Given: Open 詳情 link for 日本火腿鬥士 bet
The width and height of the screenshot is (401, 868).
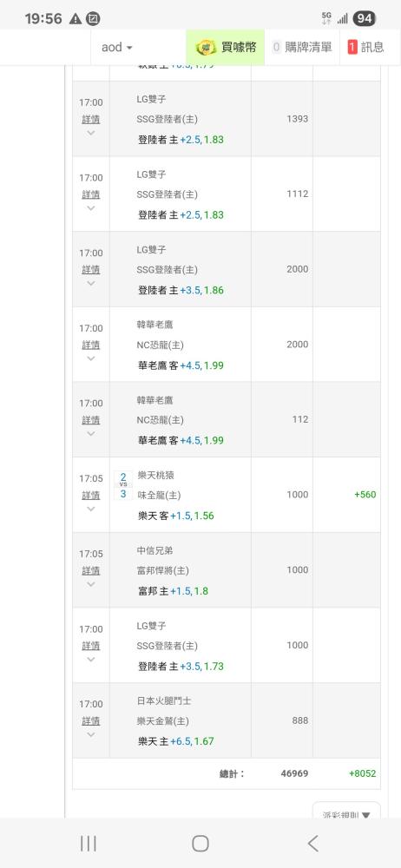Looking at the screenshot, I should 91,720.
